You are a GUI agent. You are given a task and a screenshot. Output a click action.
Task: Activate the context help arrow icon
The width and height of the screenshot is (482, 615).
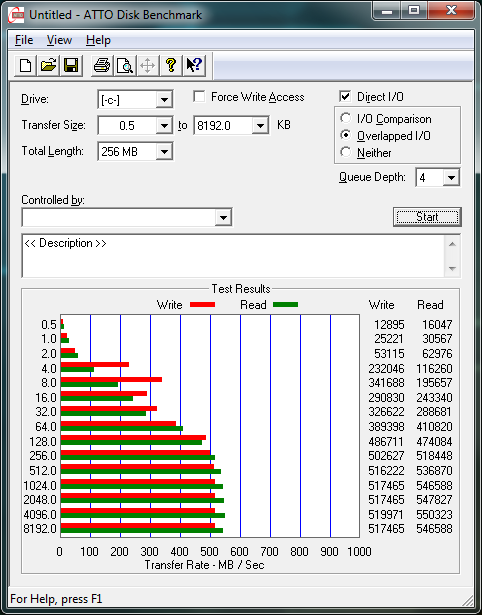pos(194,65)
